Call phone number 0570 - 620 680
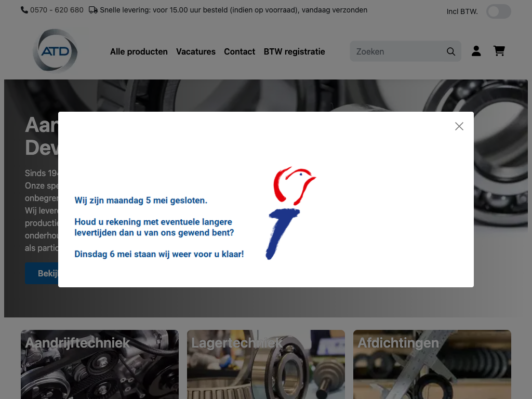 (57, 10)
